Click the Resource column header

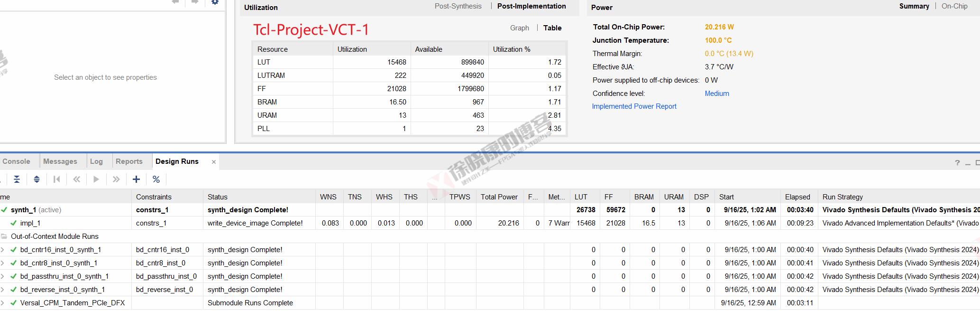(x=293, y=49)
